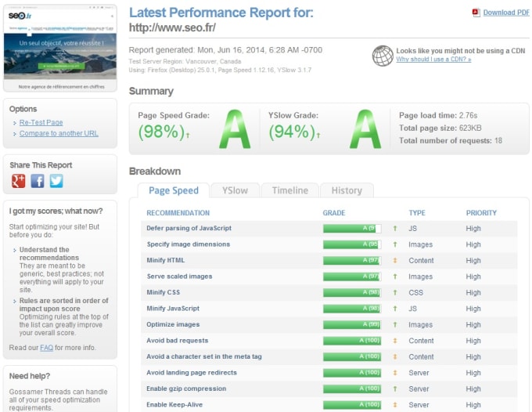Click 'Total number of requests: 18' text
The height and width of the screenshot is (412, 532).
pyautogui.click(x=450, y=141)
